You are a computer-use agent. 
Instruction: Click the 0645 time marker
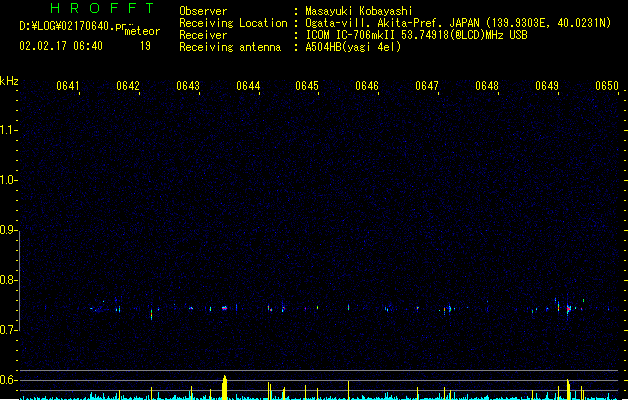pos(307,86)
